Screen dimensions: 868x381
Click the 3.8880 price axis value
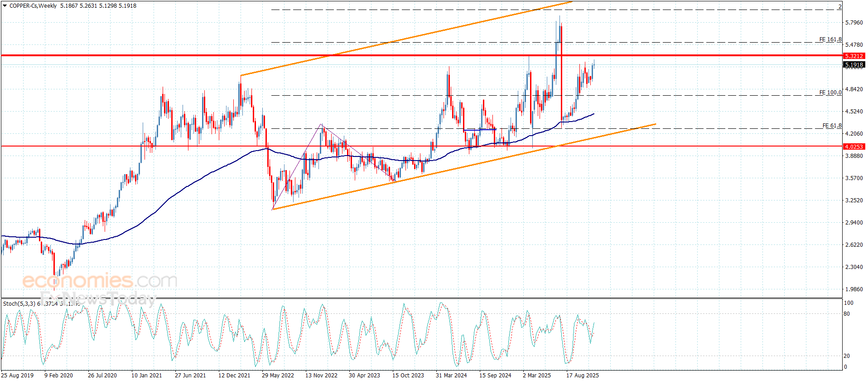tap(854, 156)
